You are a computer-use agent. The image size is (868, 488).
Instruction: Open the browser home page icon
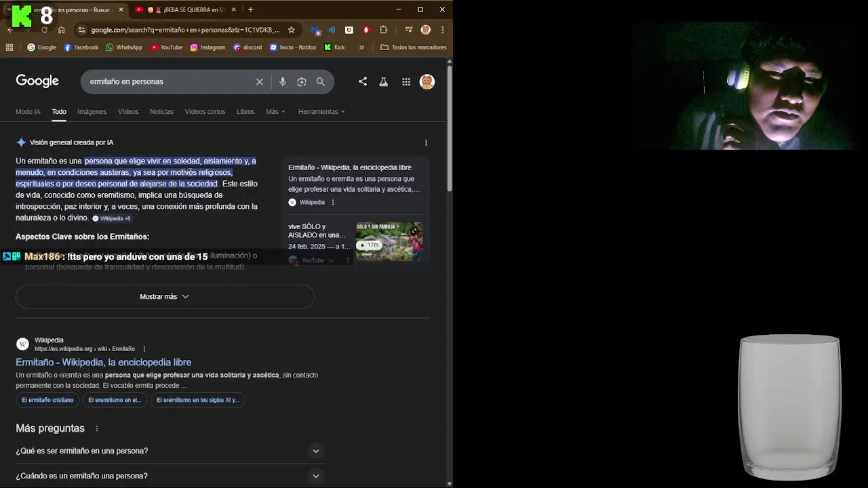[x=61, y=30]
